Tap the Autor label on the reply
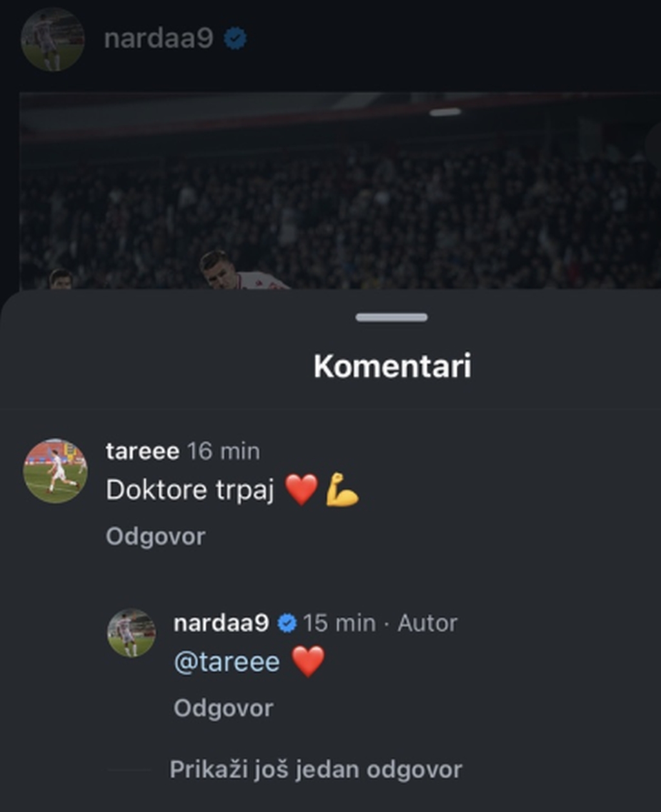 pyautogui.click(x=427, y=623)
